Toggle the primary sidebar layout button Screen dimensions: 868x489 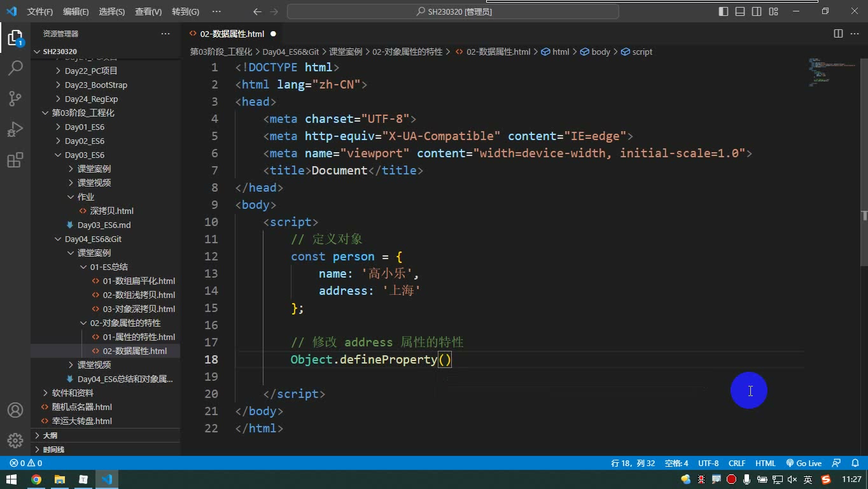click(x=724, y=11)
